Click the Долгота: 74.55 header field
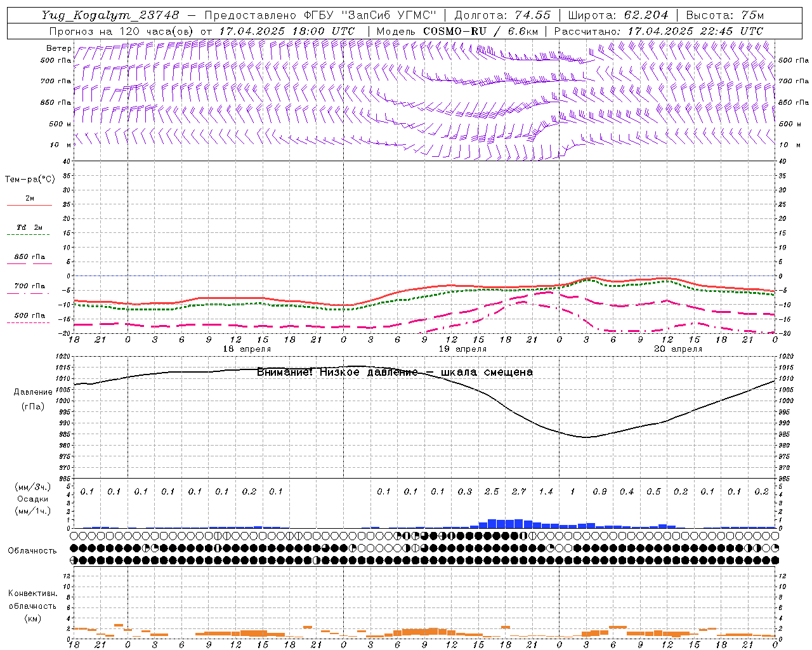Image resolution: width=812 pixels, height=650 pixels. 502,15
